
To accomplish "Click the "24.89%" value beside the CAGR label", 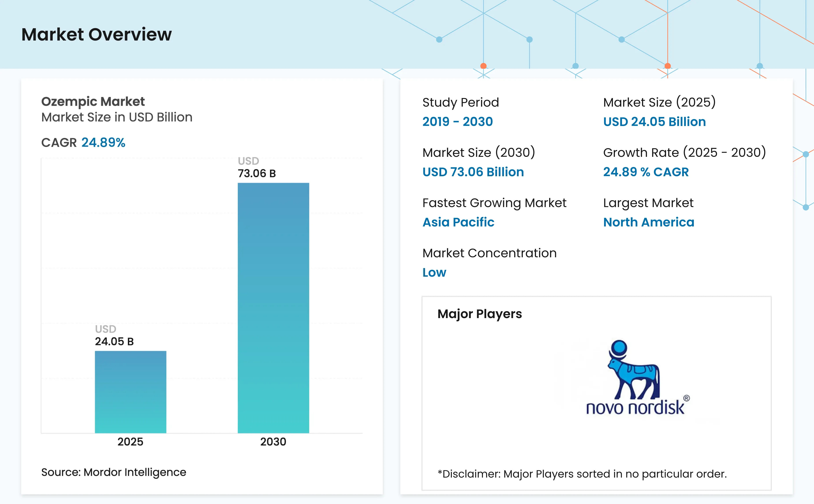I will pyautogui.click(x=103, y=143).
